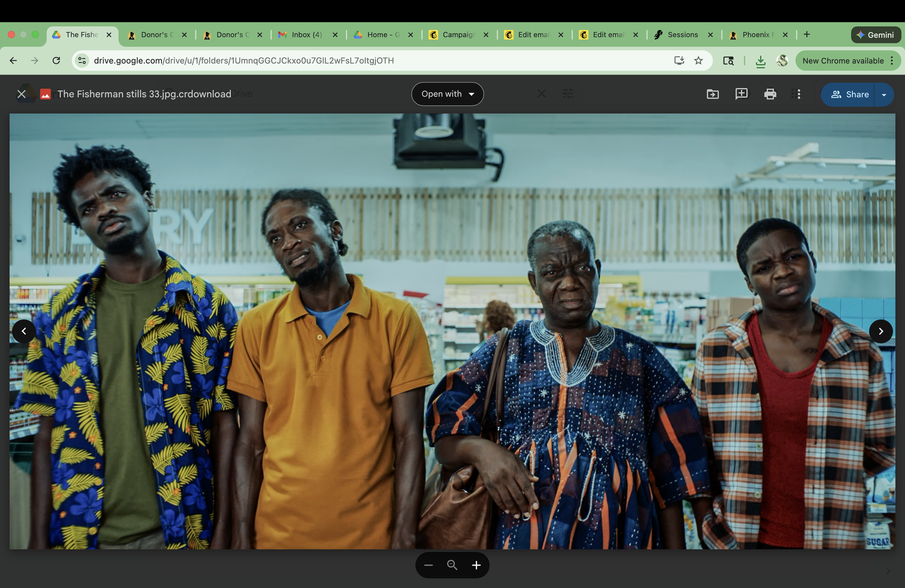Screen dimensions: 905x588
Task: Open the Gemini button in Chrome
Action: point(875,35)
